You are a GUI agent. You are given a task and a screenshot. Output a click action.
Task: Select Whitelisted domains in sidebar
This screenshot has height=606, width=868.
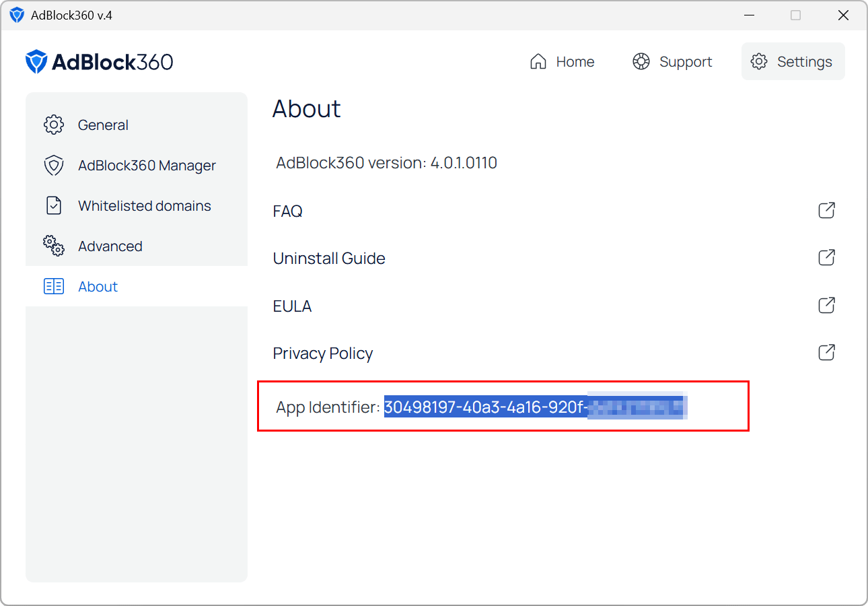click(x=137, y=205)
